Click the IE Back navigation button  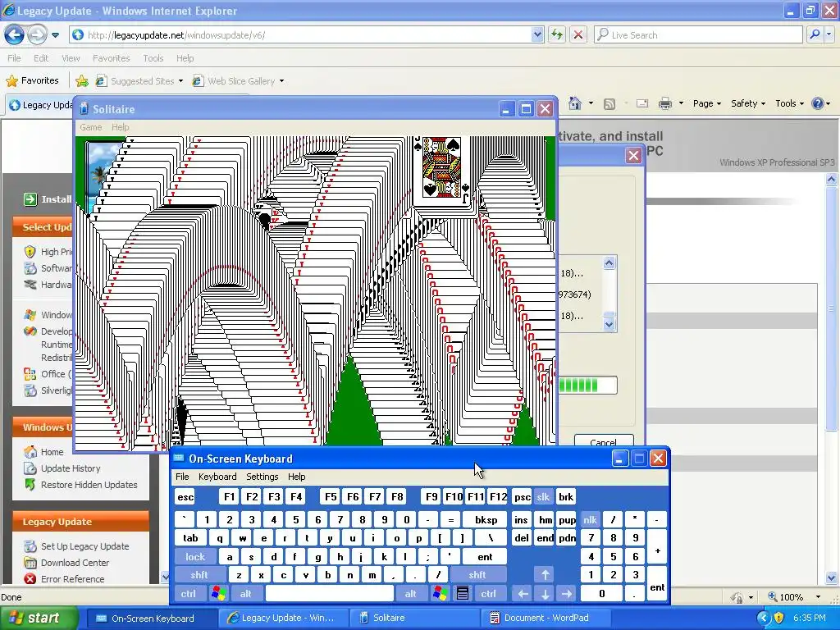(x=15, y=35)
